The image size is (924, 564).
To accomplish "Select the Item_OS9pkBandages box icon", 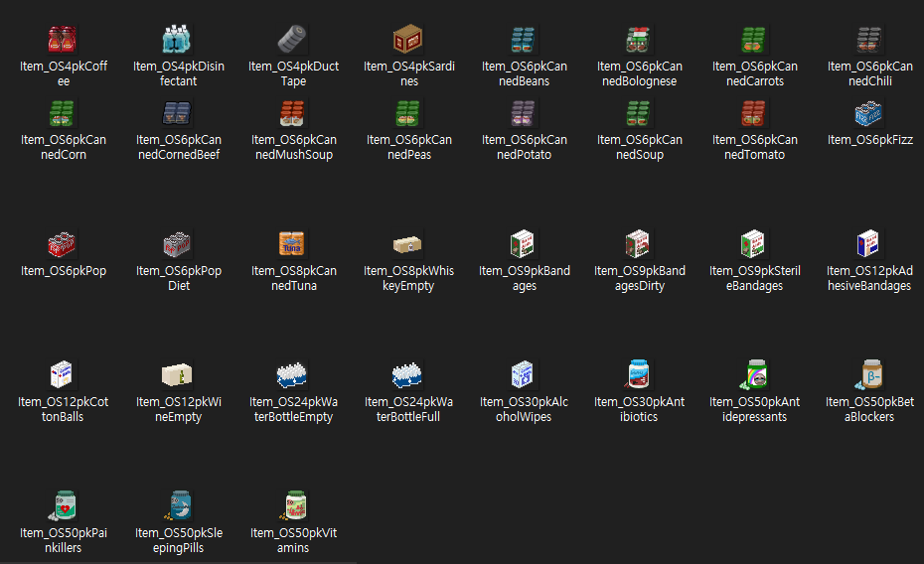I will click(x=523, y=243).
